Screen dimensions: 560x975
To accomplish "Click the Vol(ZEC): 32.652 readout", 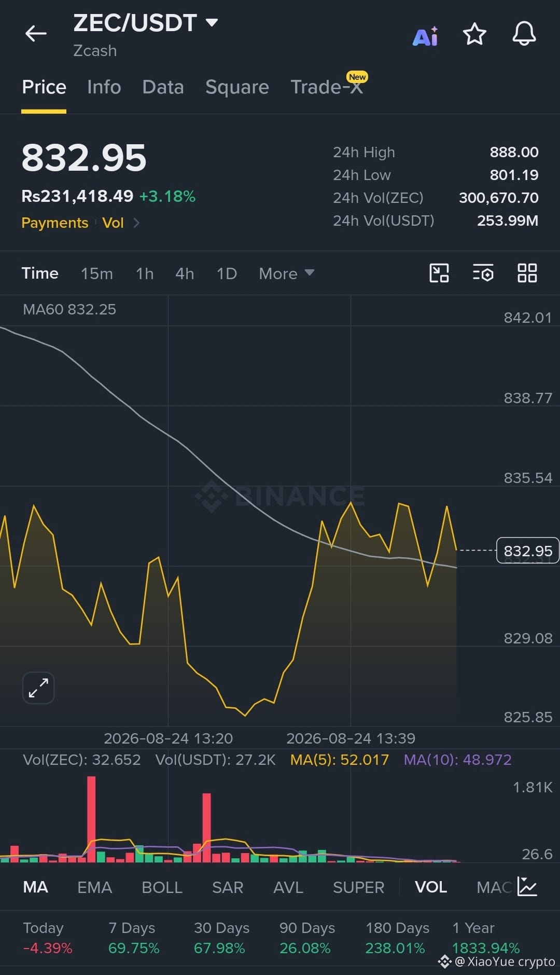I will [82, 760].
